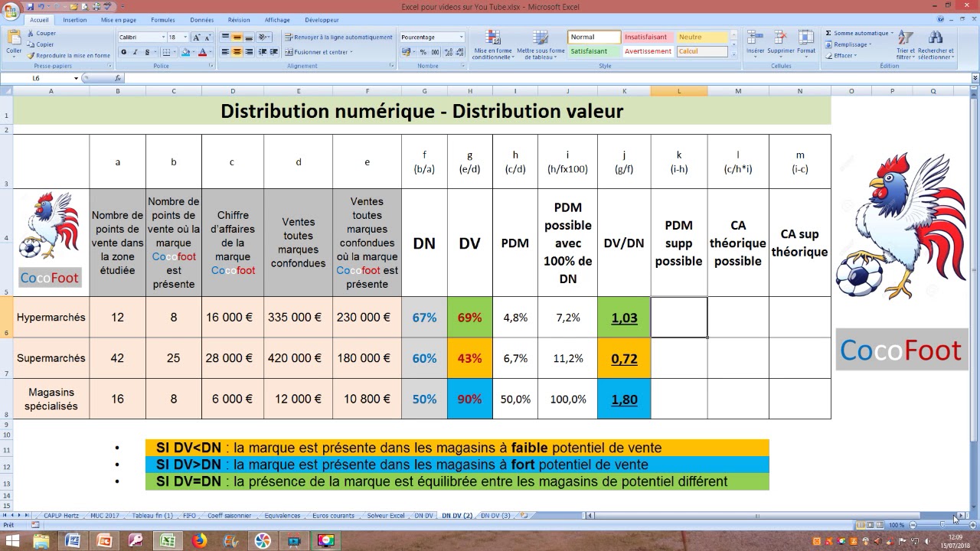
Task: Switch to the Mise en page tab
Action: (x=119, y=20)
